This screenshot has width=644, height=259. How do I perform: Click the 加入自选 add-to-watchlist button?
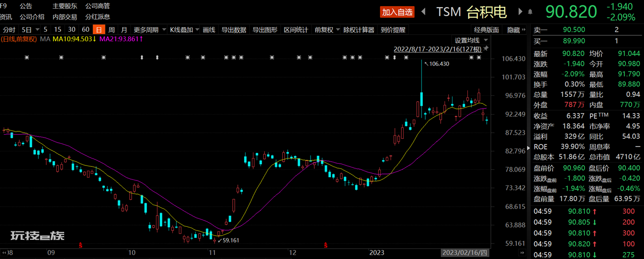click(397, 12)
